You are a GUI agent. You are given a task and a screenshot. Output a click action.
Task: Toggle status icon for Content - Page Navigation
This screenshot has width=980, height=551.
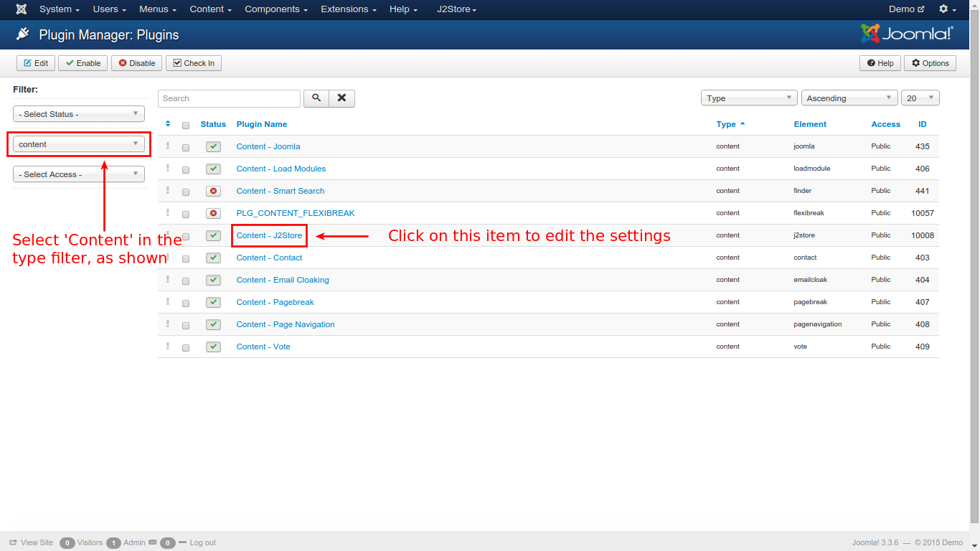[213, 324]
